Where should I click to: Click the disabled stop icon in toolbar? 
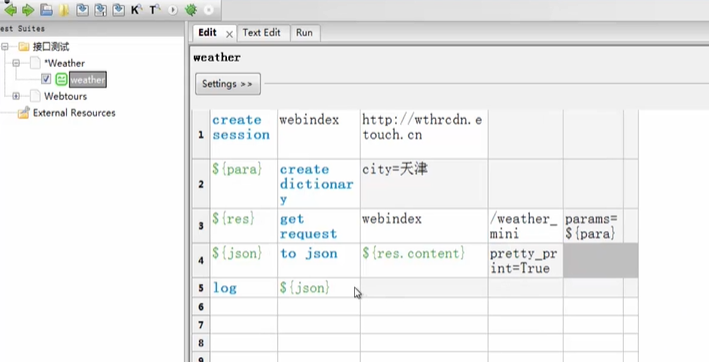click(208, 9)
